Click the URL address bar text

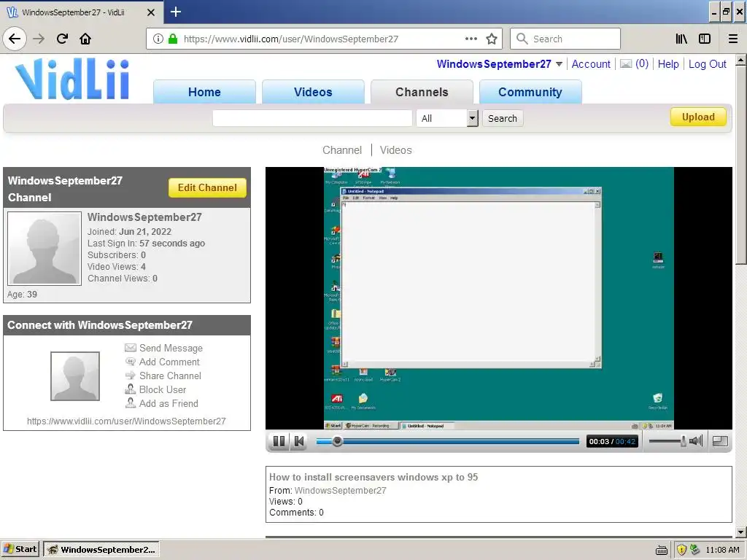290,39
